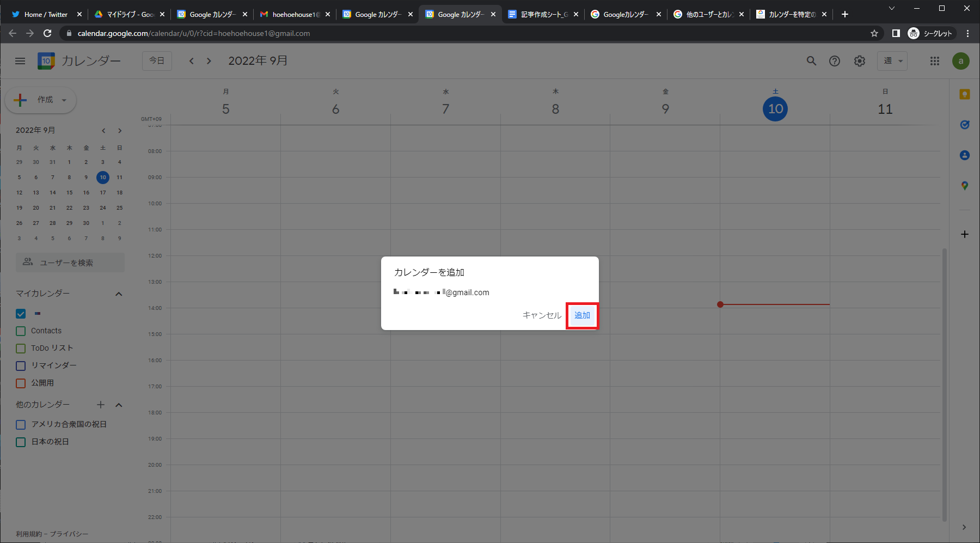The width and height of the screenshot is (980, 543).
Task: Switch to 記事作成シート Docs tab
Action: [543, 14]
